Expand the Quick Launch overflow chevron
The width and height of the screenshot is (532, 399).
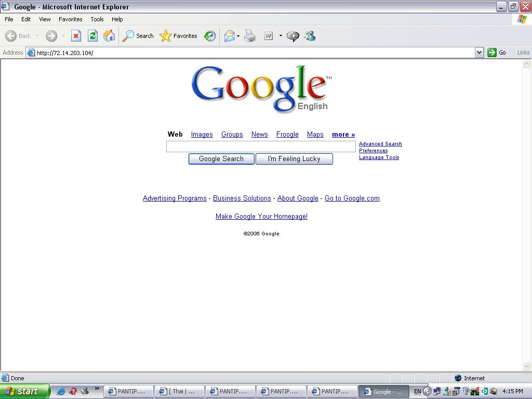(97, 389)
